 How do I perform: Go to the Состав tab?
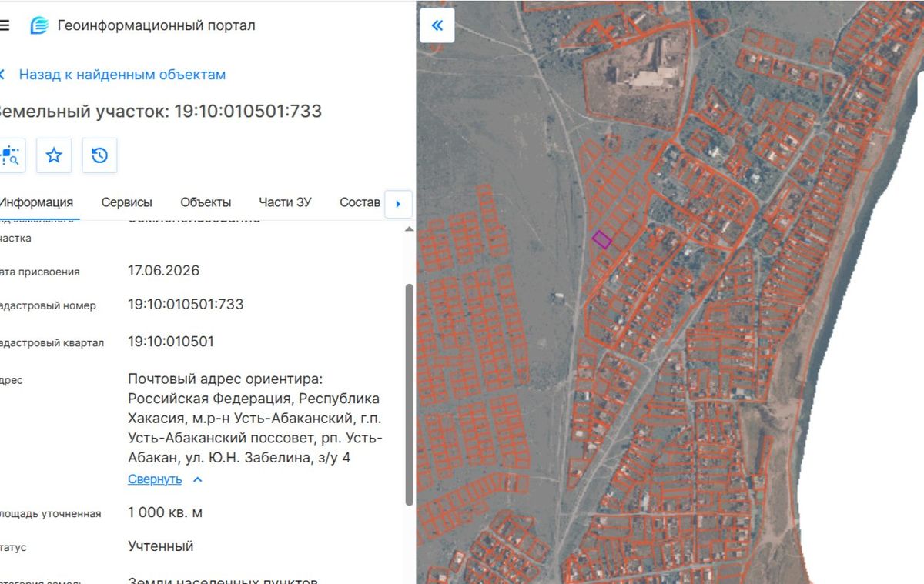pyautogui.click(x=360, y=202)
